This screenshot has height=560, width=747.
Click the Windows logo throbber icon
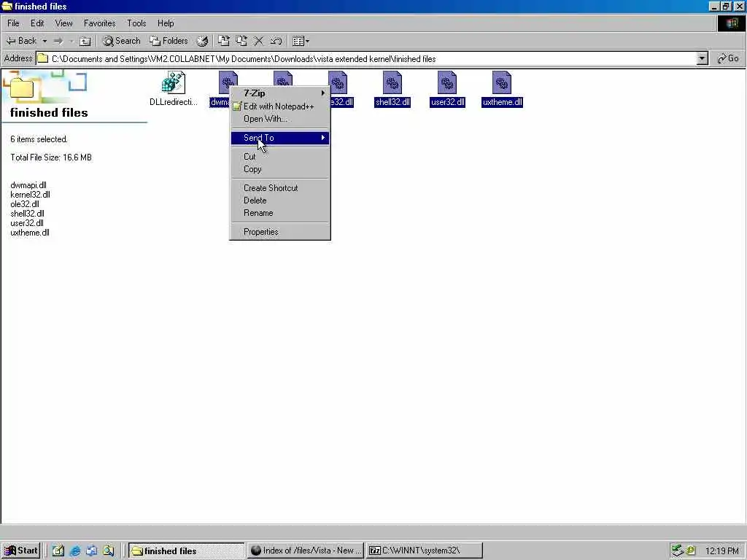(731, 23)
